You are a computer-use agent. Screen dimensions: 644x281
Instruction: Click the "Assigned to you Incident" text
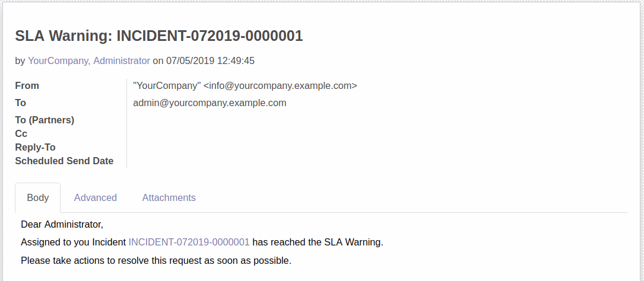[x=74, y=242]
